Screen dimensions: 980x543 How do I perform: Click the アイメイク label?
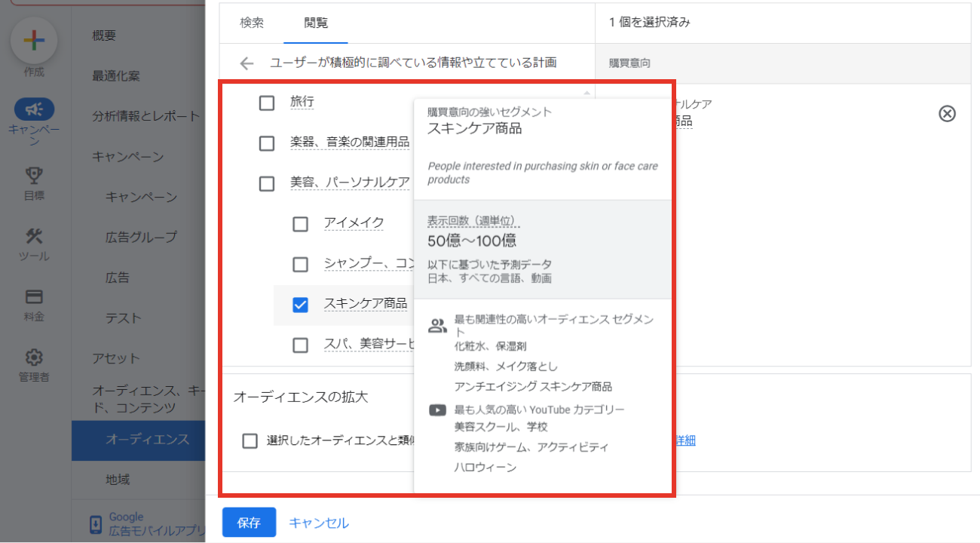coord(354,222)
